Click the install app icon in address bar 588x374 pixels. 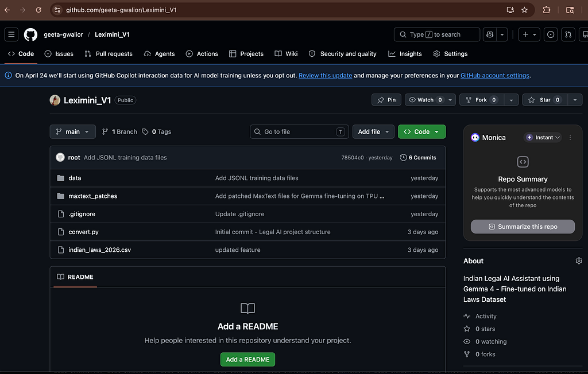[510, 10]
